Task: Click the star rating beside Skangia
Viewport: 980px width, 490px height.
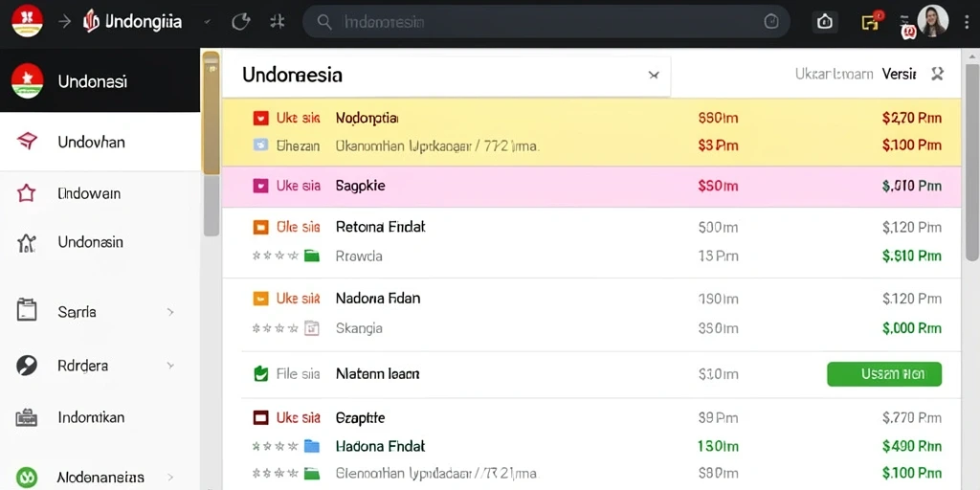Action: click(x=275, y=327)
